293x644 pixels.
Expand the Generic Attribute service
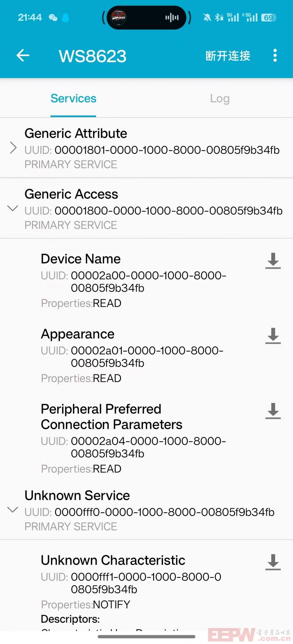13,148
